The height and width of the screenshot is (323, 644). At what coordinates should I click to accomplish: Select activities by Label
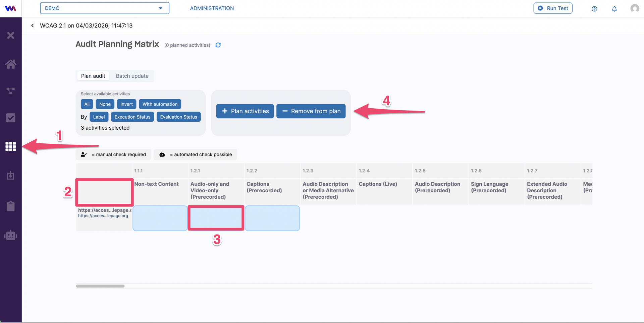tap(99, 117)
